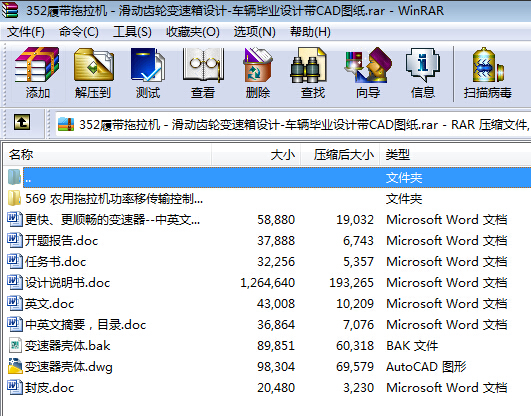
Task: Click the size value 58,880
Action: pyautogui.click(x=276, y=220)
